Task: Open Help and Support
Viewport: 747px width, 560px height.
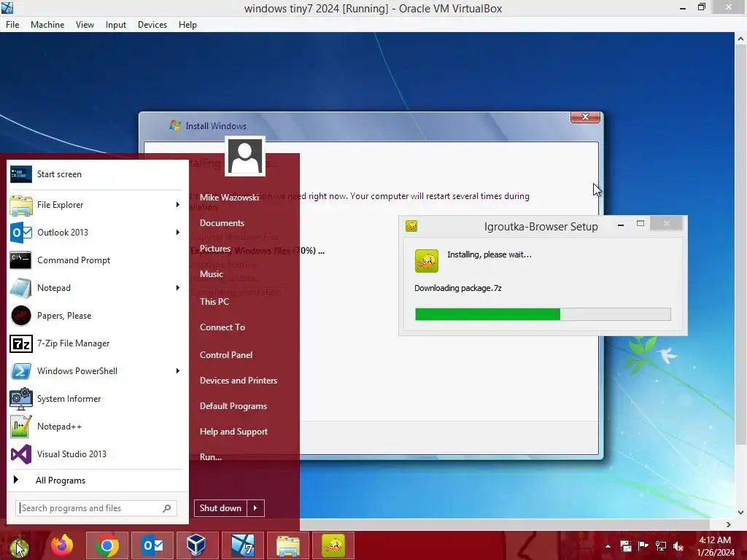Action: (x=233, y=432)
